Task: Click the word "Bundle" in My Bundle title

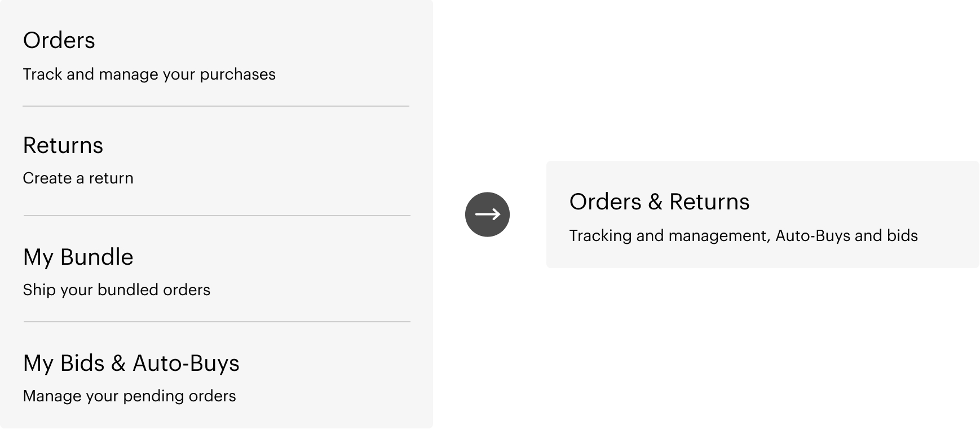Action: tap(97, 257)
